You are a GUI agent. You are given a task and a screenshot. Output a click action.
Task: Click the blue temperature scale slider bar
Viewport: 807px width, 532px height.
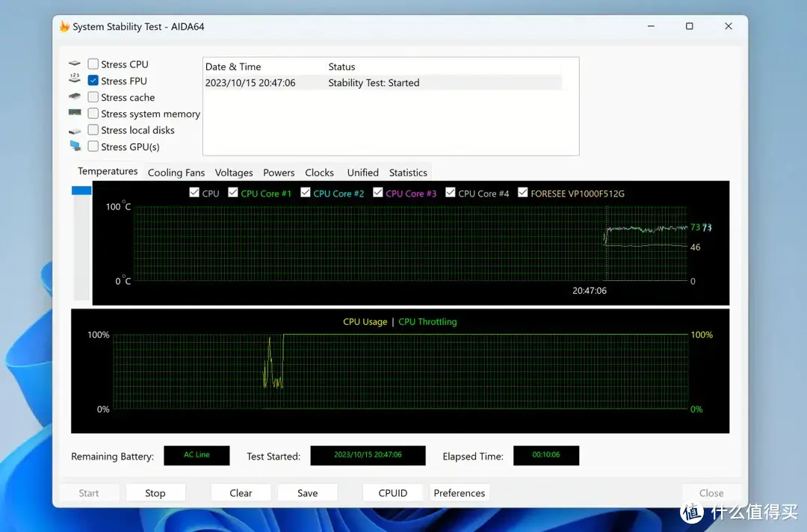(x=81, y=191)
